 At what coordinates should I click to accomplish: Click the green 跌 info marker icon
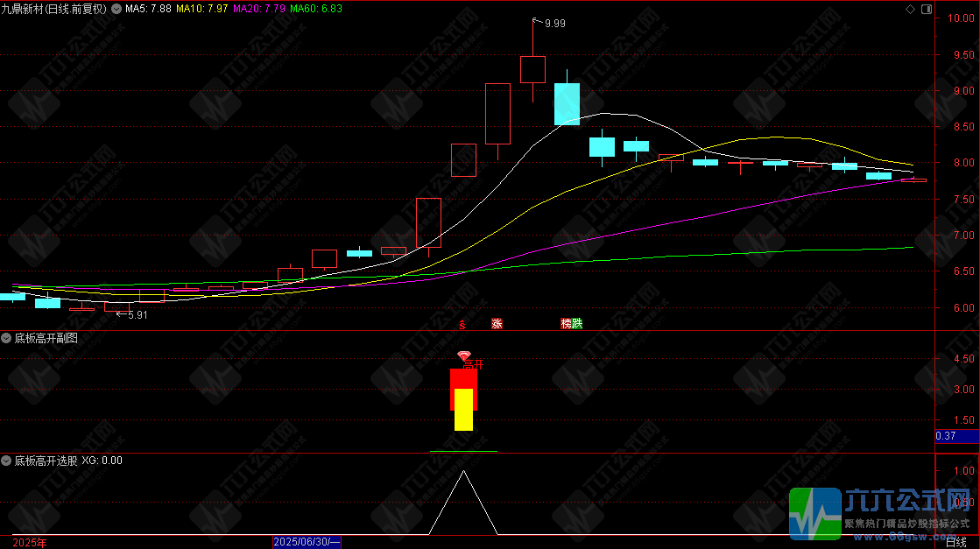tap(577, 323)
